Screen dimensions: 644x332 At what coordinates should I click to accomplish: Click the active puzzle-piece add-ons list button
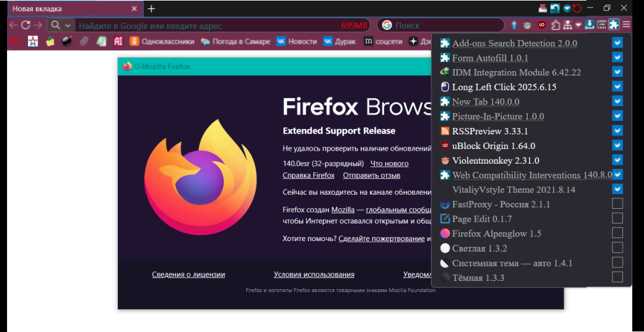tap(614, 25)
